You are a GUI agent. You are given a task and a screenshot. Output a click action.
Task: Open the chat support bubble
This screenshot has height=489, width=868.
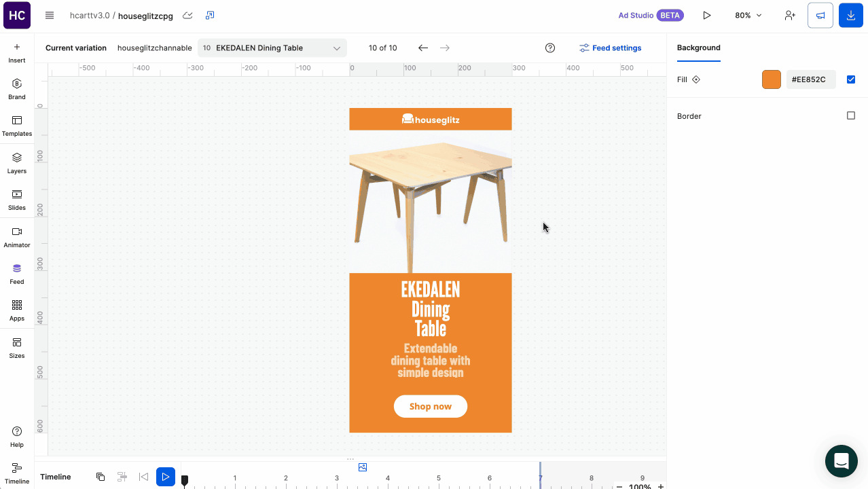click(842, 461)
